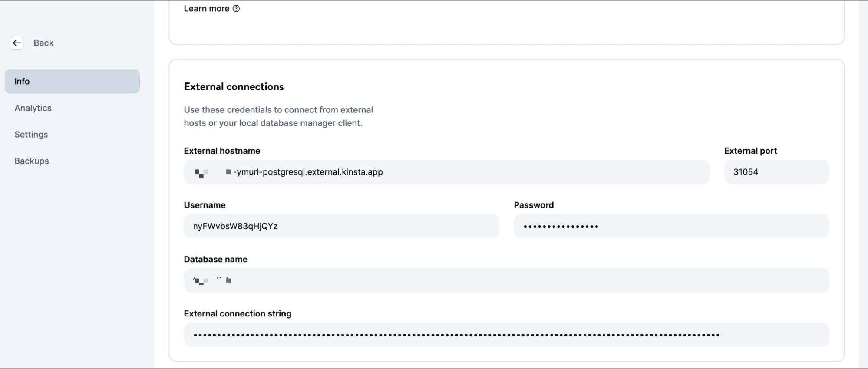This screenshot has height=369, width=868.
Task: Click the External connections heading
Action: [x=234, y=86]
